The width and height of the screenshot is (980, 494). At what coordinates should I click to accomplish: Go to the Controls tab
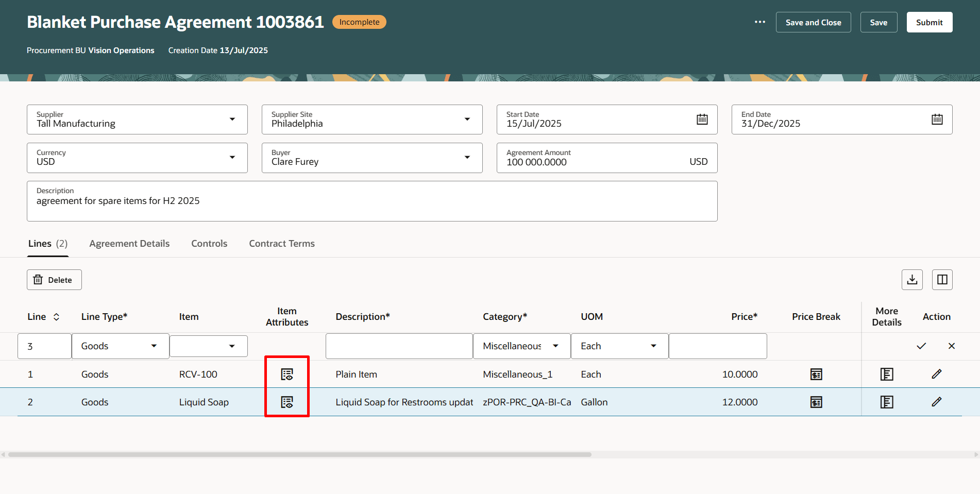(x=209, y=244)
